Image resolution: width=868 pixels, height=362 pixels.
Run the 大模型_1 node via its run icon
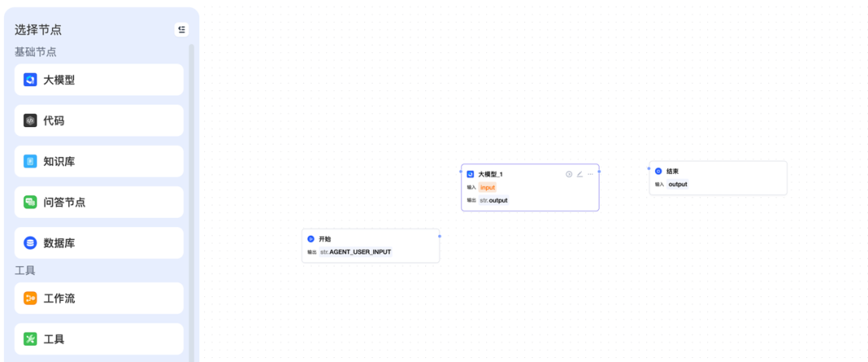[569, 174]
